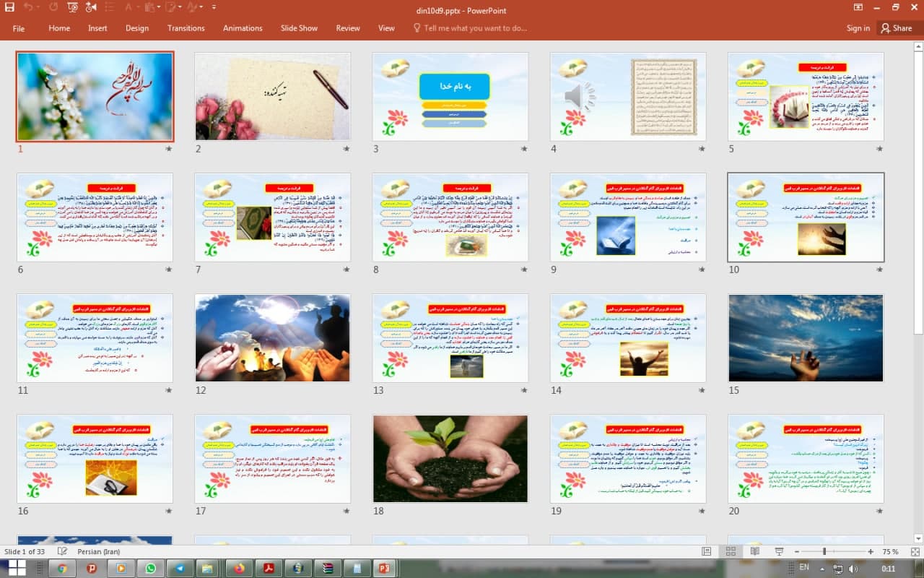Click the zoom out minus button
The height and width of the screenshot is (578, 924).
tap(796, 551)
